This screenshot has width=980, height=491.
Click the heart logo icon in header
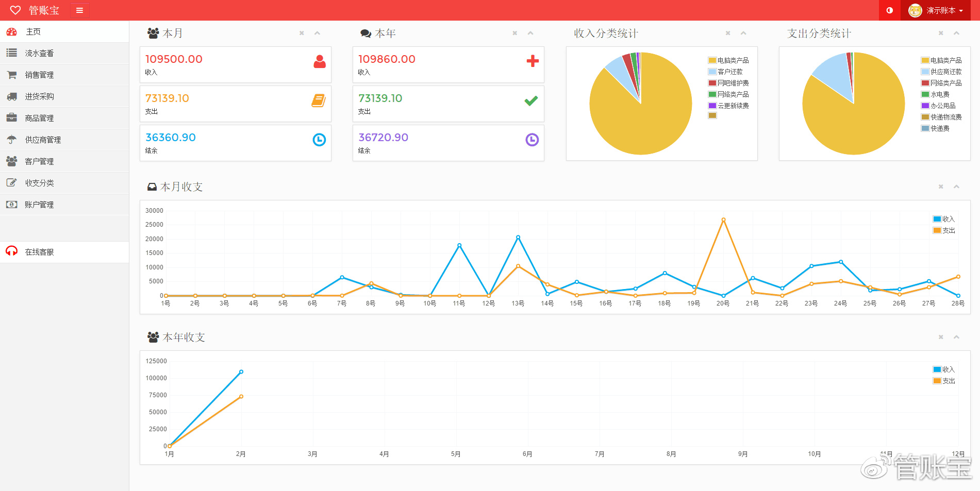click(x=15, y=10)
